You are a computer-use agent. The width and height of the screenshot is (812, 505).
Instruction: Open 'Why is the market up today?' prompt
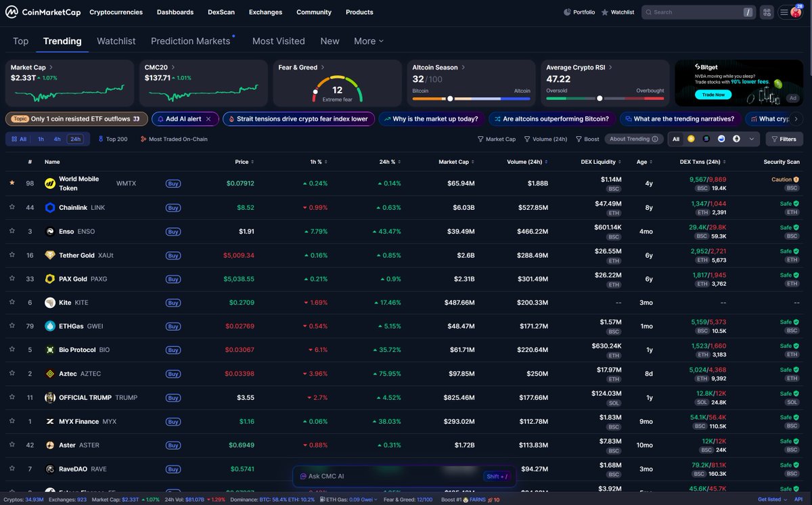click(x=430, y=119)
